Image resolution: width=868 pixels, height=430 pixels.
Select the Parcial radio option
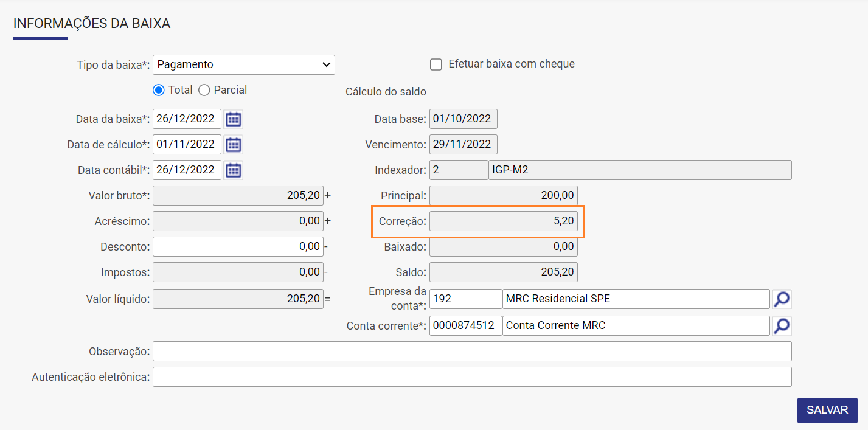(204, 90)
